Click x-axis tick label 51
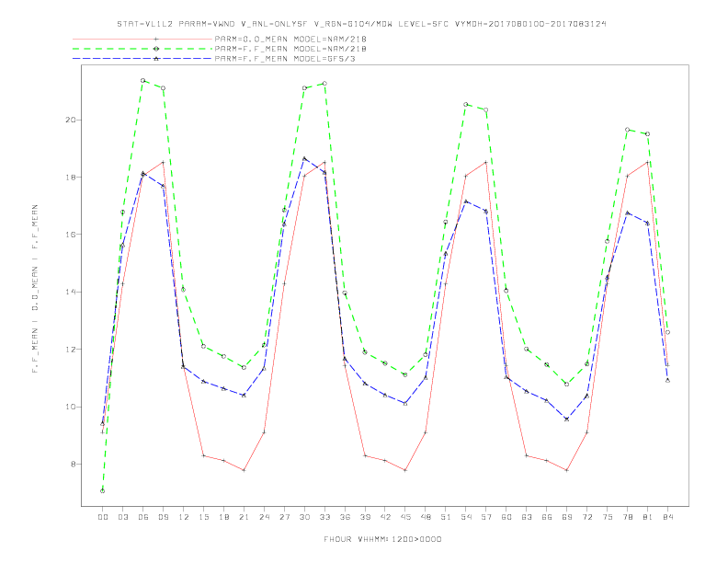Viewport: 728px width, 563px height. (x=446, y=517)
